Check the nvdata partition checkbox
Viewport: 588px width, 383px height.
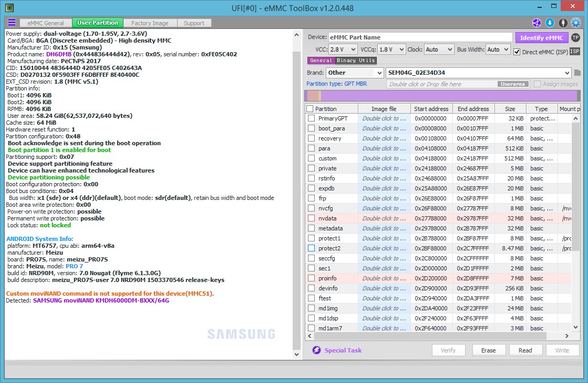coord(311,218)
